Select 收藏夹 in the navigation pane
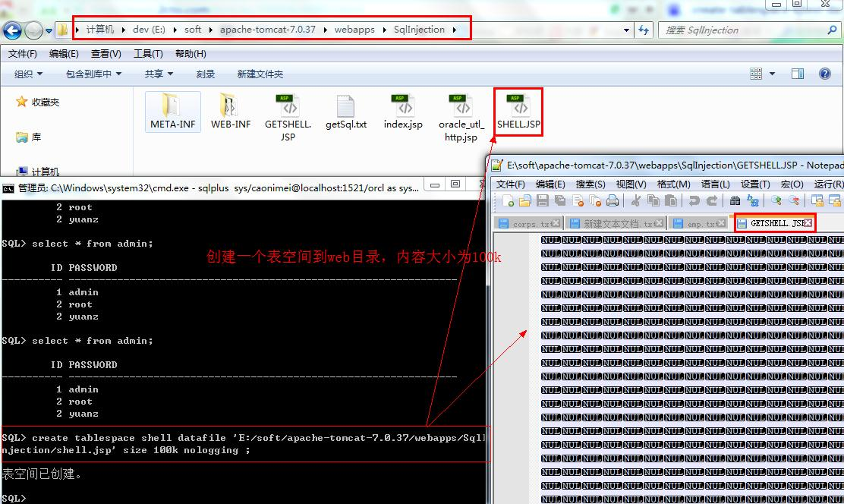The height and width of the screenshot is (504, 844). click(38, 102)
